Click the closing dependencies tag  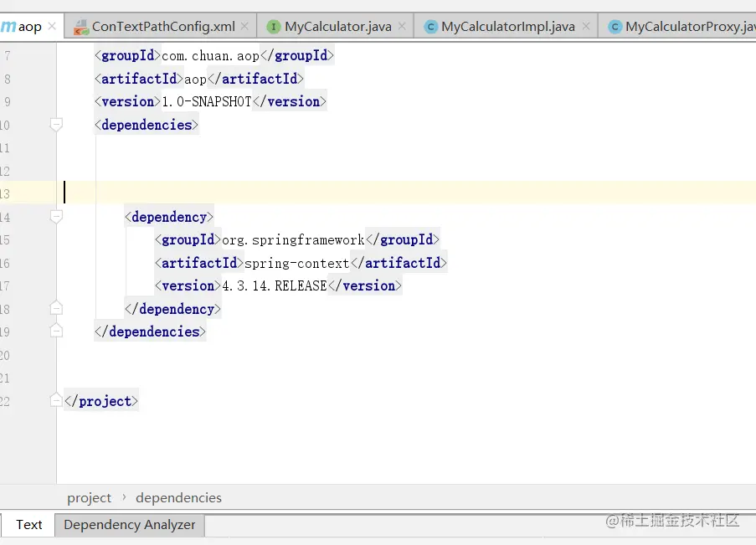150,332
